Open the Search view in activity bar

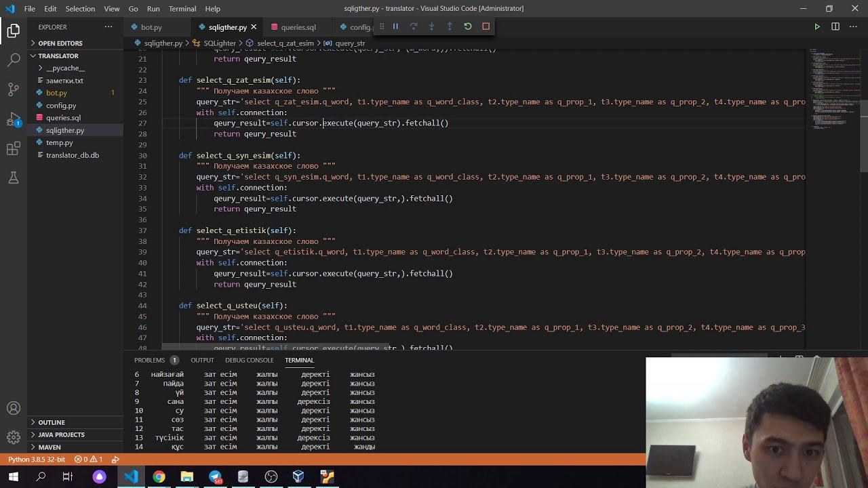pos(14,60)
